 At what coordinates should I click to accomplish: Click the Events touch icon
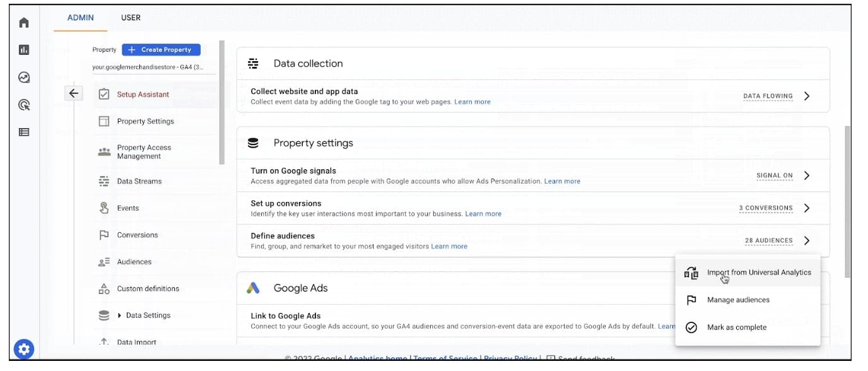tap(104, 208)
